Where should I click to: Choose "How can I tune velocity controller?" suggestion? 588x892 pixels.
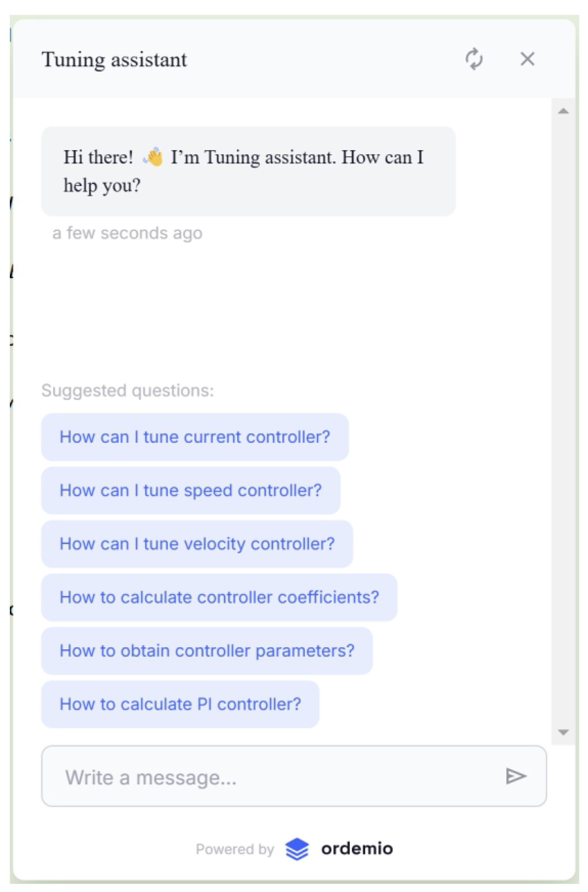tap(197, 544)
